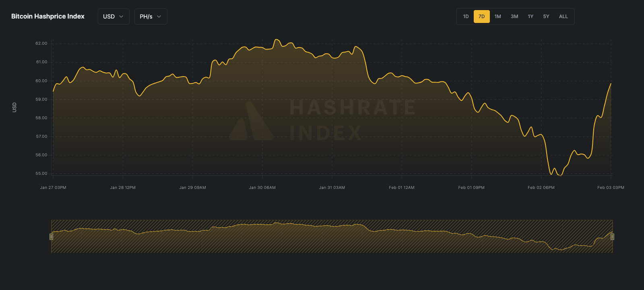Click the 59.00 y-axis value

point(41,99)
